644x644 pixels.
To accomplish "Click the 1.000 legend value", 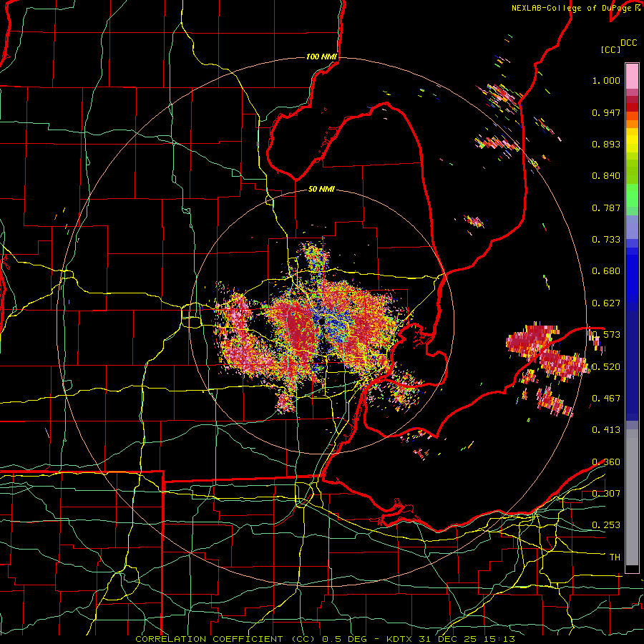I will point(606,80).
